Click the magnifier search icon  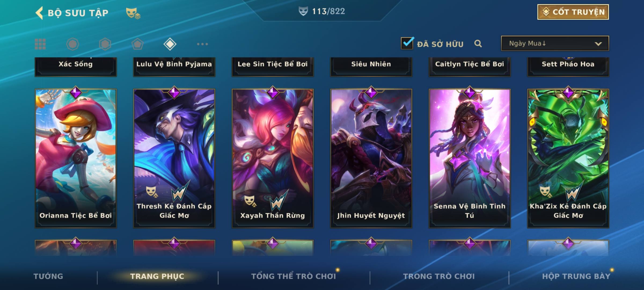[478, 44]
